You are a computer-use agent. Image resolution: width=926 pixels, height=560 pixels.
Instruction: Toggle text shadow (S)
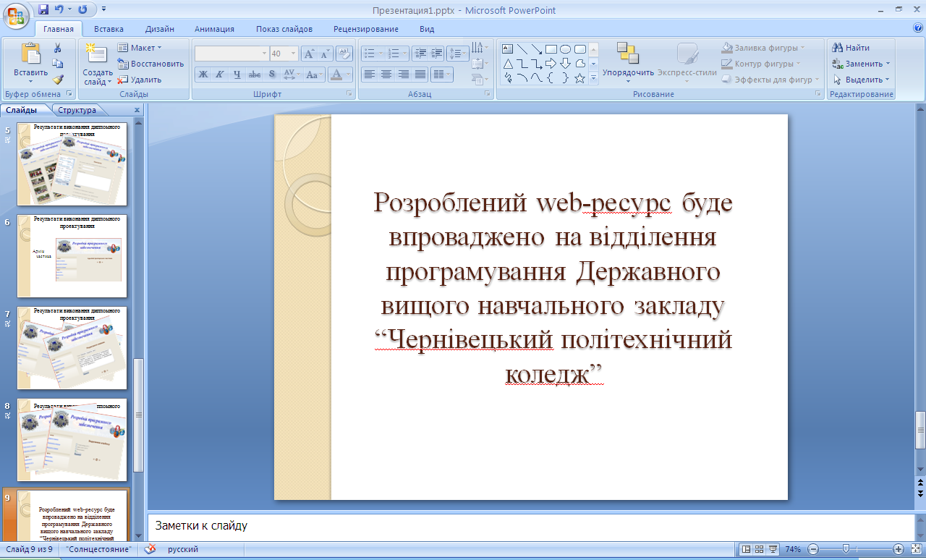[x=272, y=74]
